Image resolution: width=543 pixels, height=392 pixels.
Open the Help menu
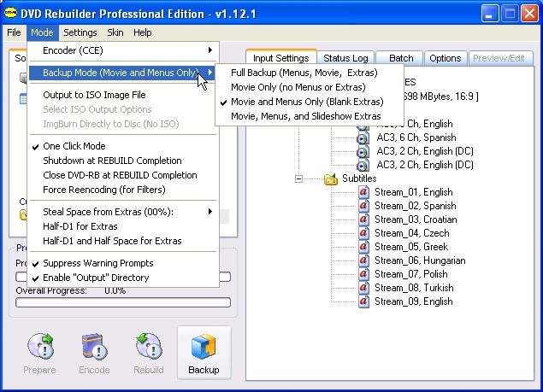pyautogui.click(x=143, y=32)
